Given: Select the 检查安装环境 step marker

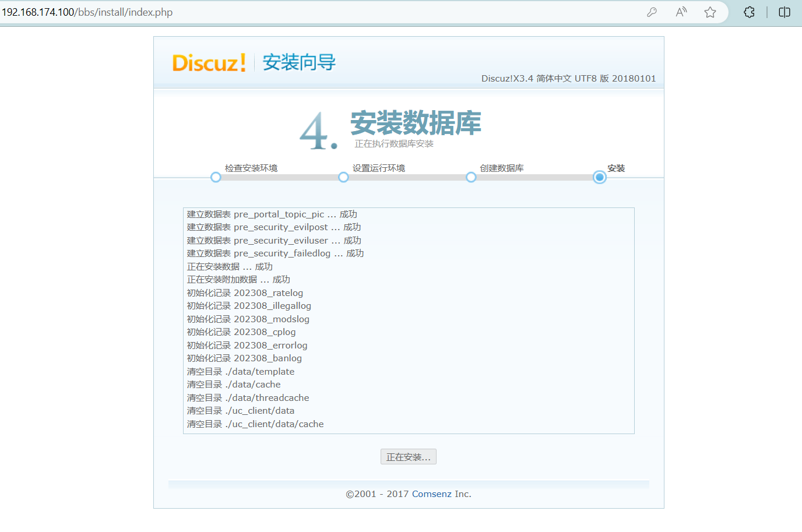Looking at the screenshot, I should click(216, 177).
